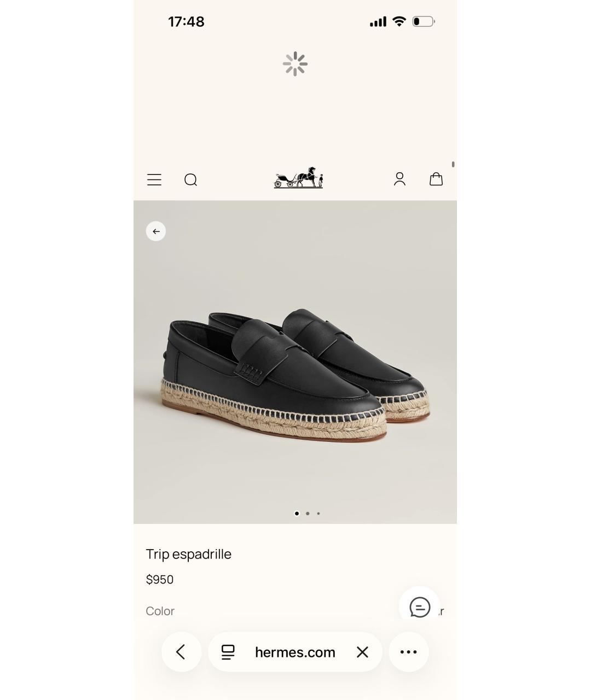Tap the browser back chevron button
Image resolution: width=591 pixels, height=700 pixels.
pos(181,652)
